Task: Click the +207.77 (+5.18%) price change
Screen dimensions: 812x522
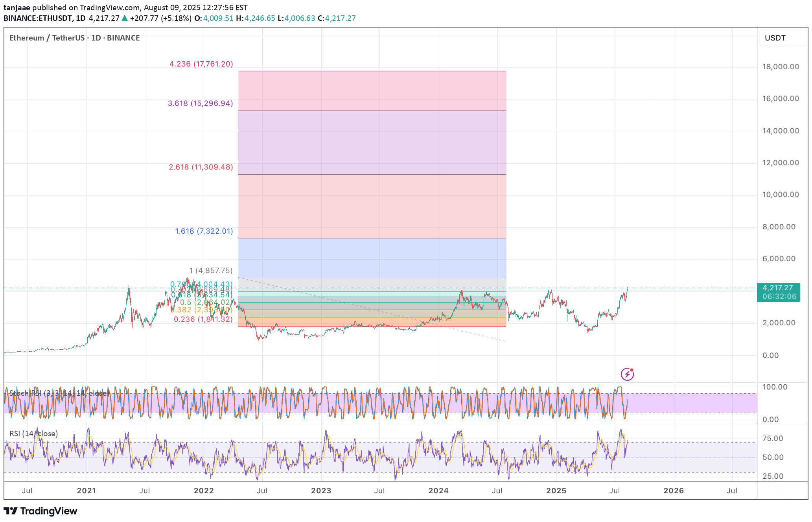Action: [161, 18]
